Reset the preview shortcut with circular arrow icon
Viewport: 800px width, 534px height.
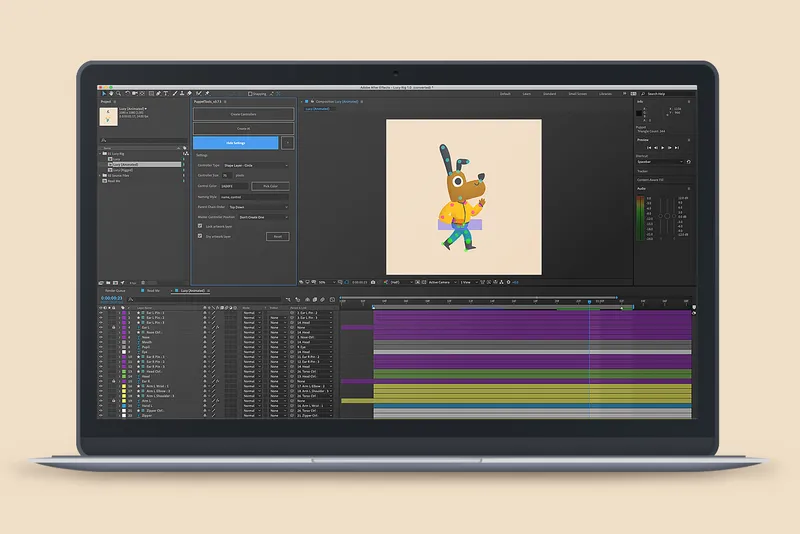coord(689,162)
